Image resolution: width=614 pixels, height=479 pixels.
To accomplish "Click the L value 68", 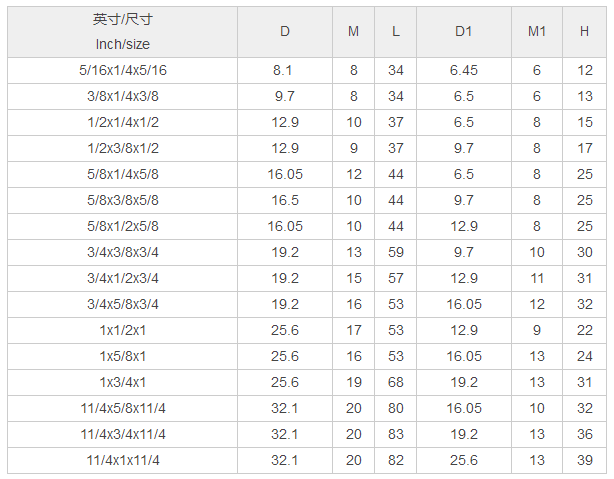I will click(x=396, y=382).
